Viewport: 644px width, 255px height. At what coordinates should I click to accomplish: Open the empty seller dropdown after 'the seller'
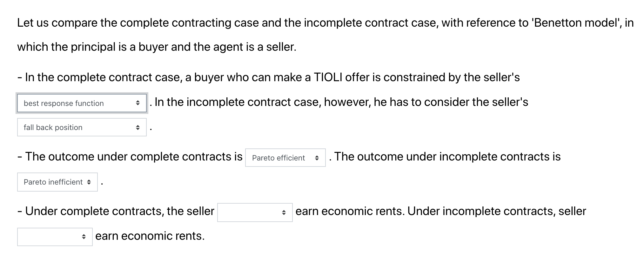point(254,212)
